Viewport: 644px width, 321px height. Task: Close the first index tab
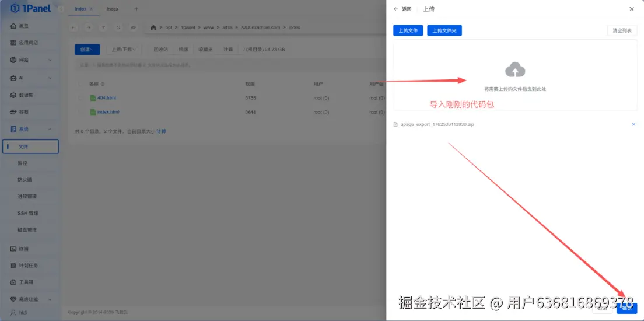pyautogui.click(x=91, y=9)
